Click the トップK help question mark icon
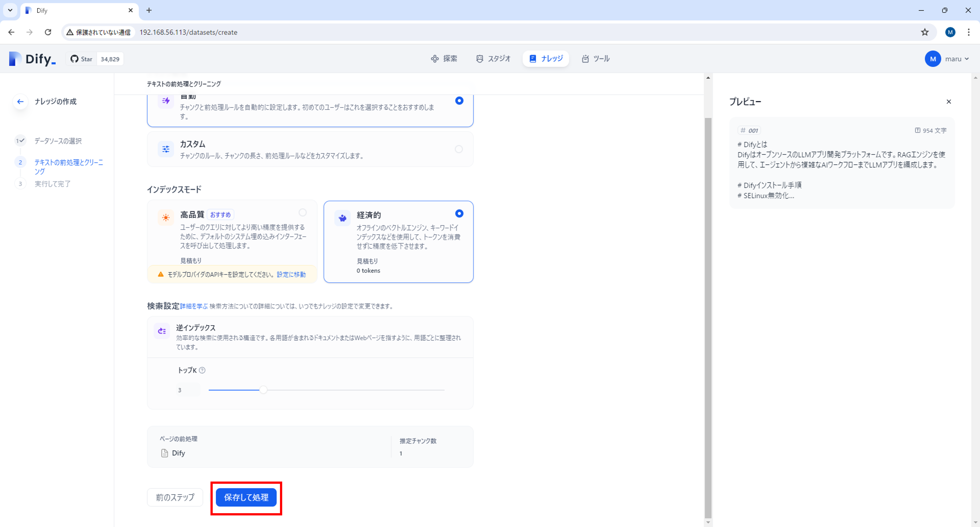 pos(202,370)
